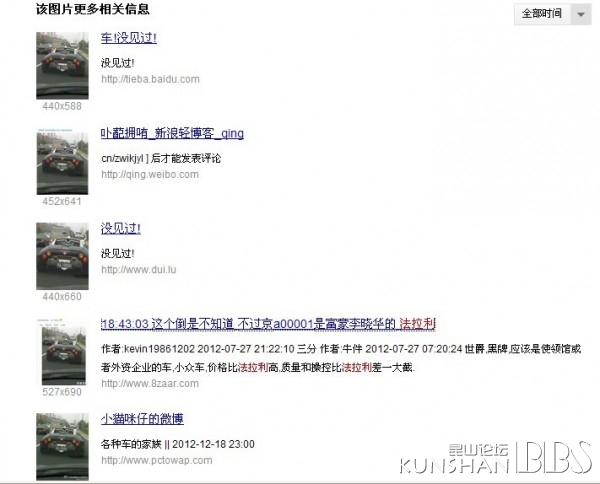Click the tieba.baidu.com source URL

click(x=150, y=79)
